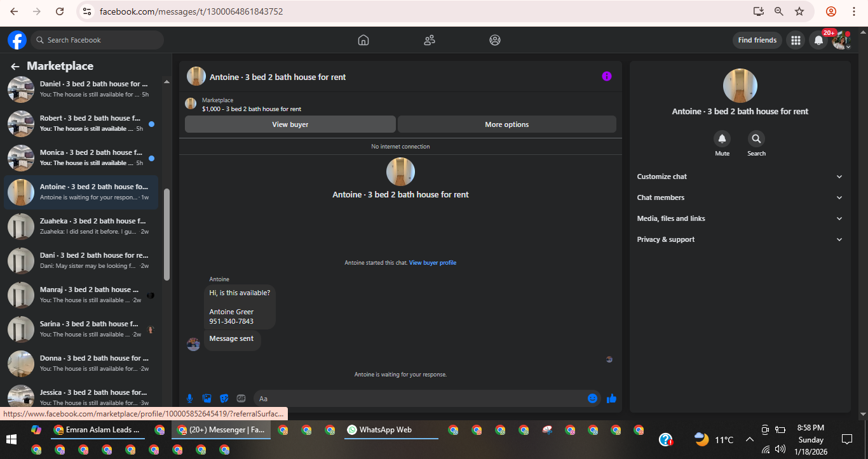Expand the Privacy & support section
Image resolution: width=868 pixels, height=459 pixels.
pyautogui.click(x=740, y=239)
